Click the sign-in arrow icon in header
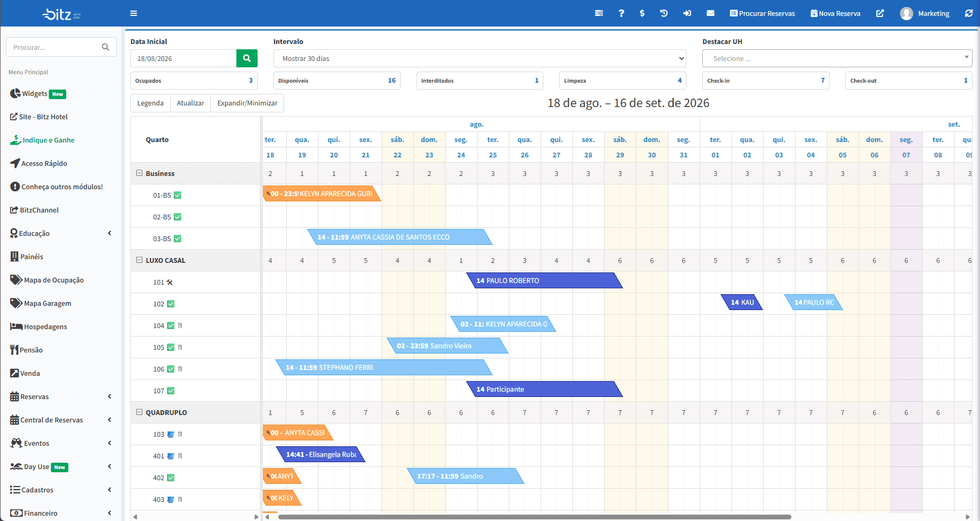The width and height of the screenshot is (980, 521). pos(687,13)
